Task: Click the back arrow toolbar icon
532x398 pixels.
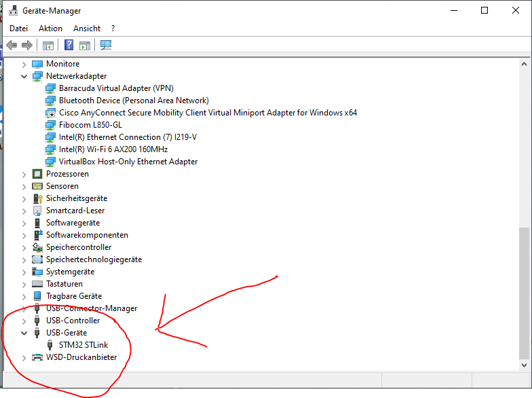Action: pyautogui.click(x=12, y=46)
